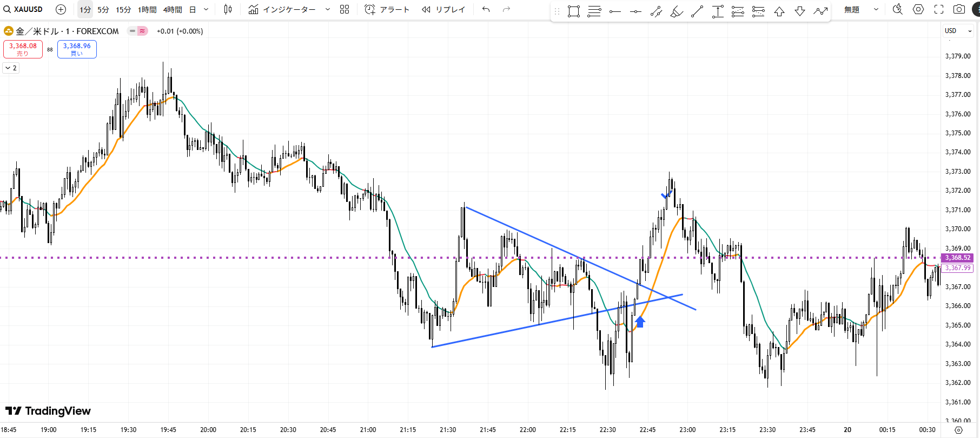Switch to the 1時間 timeframe
This screenshot has height=438, width=980.
(x=147, y=10)
